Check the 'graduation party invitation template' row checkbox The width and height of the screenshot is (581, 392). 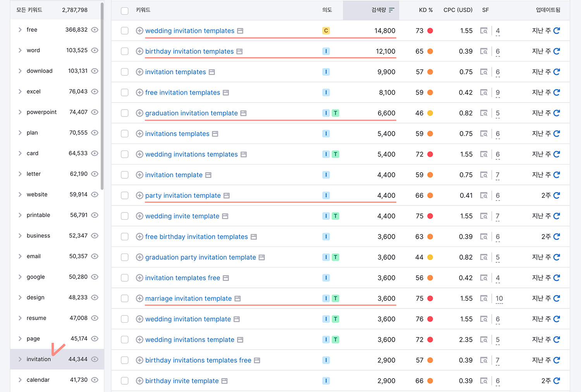[x=125, y=257]
